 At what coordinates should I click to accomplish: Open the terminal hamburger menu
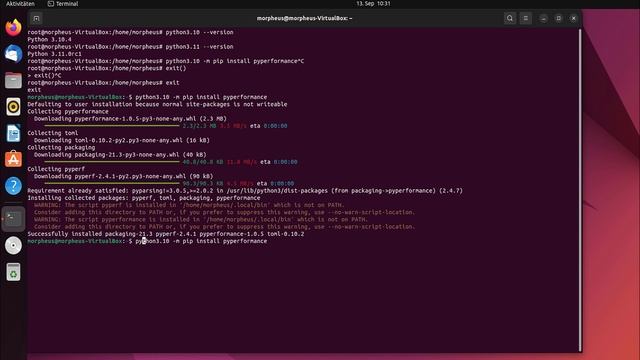click(x=526, y=18)
